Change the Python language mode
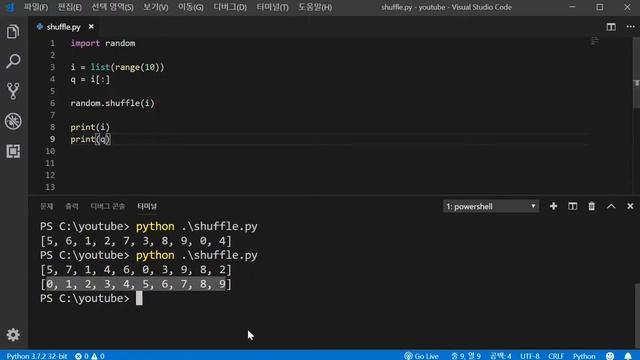Image resolution: width=640 pixels, height=360 pixels. [x=584, y=356]
